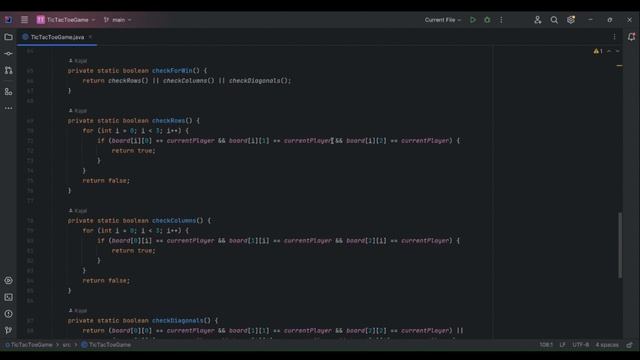Click the checkForWin method name
The height and width of the screenshot is (360, 640).
click(x=172, y=71)
